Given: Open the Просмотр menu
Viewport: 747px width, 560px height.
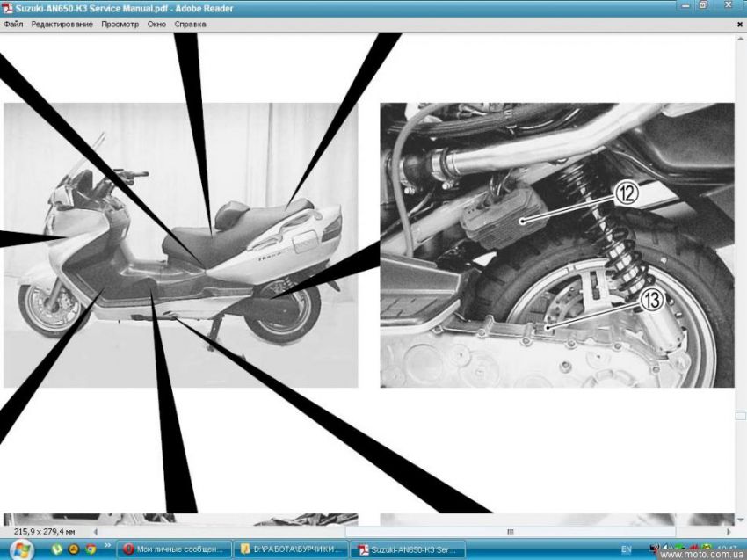Looking at the screenshot, I should [120, 25].
